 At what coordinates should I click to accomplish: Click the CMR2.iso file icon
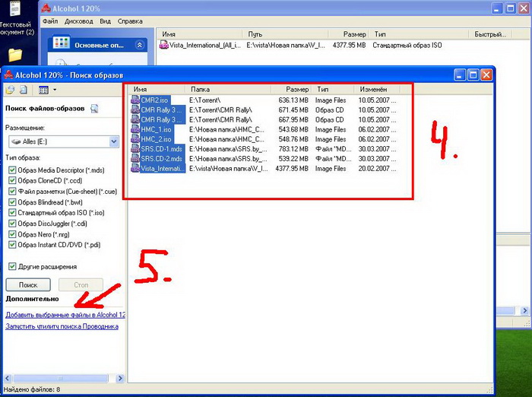(x=135, y=100)
